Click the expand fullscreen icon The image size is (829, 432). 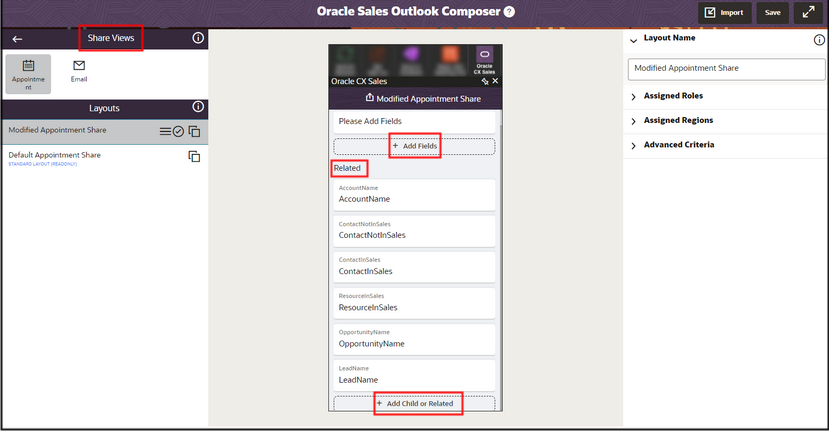click(x=808, y=13)
